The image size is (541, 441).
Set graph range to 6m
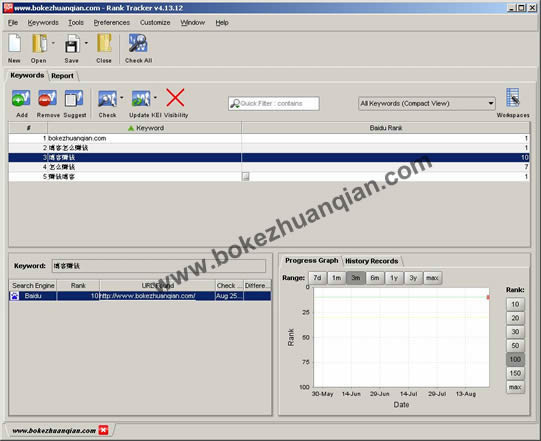coord(375,278)
